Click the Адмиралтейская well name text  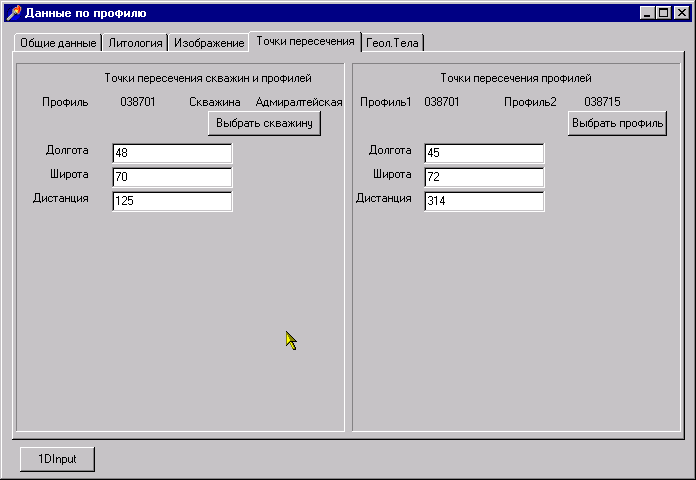(x=299, y=102)
